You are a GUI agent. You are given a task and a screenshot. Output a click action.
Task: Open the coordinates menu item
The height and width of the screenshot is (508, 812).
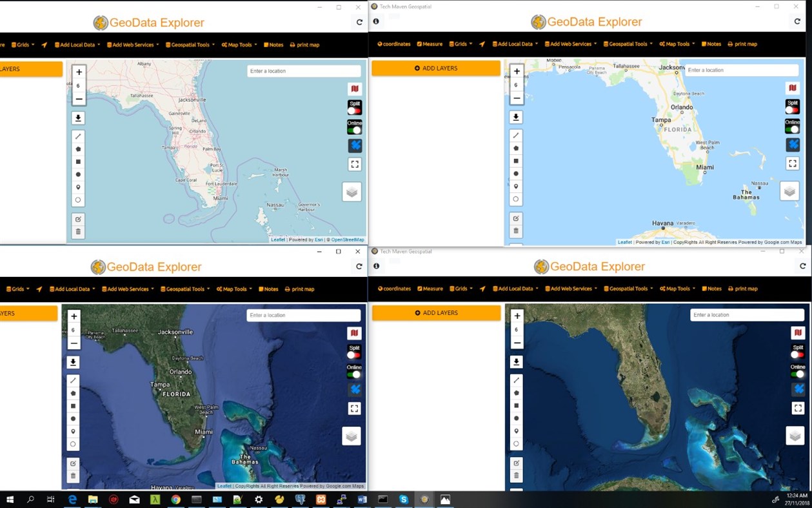[x=393, y=44]
